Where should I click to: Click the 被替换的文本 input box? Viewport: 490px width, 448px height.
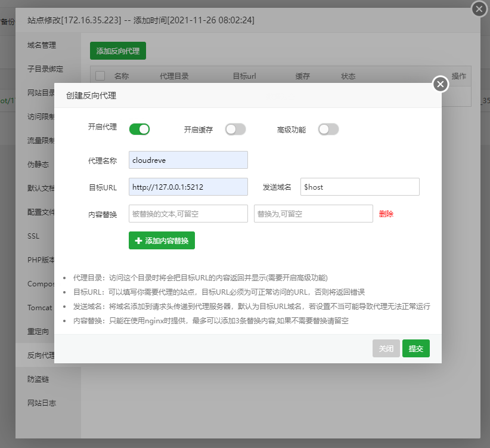(x=188, y=214)
